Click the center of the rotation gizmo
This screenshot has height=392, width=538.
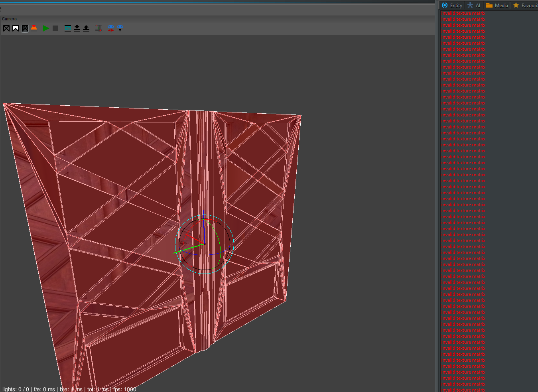click(204, 244)
